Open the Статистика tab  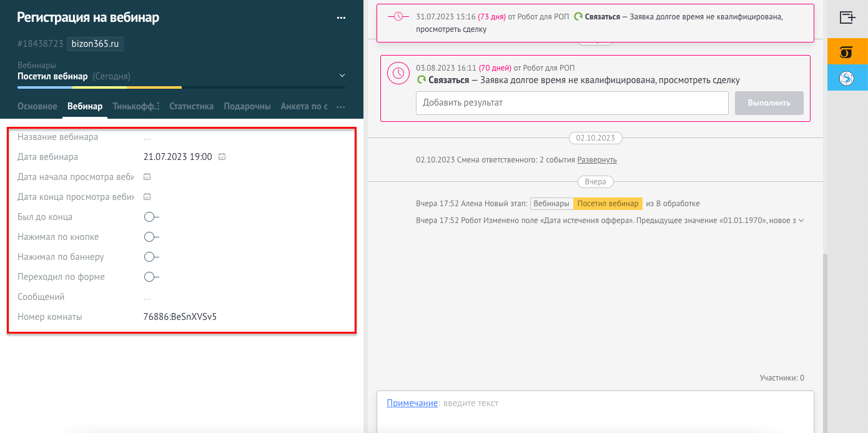click(192, 106)
